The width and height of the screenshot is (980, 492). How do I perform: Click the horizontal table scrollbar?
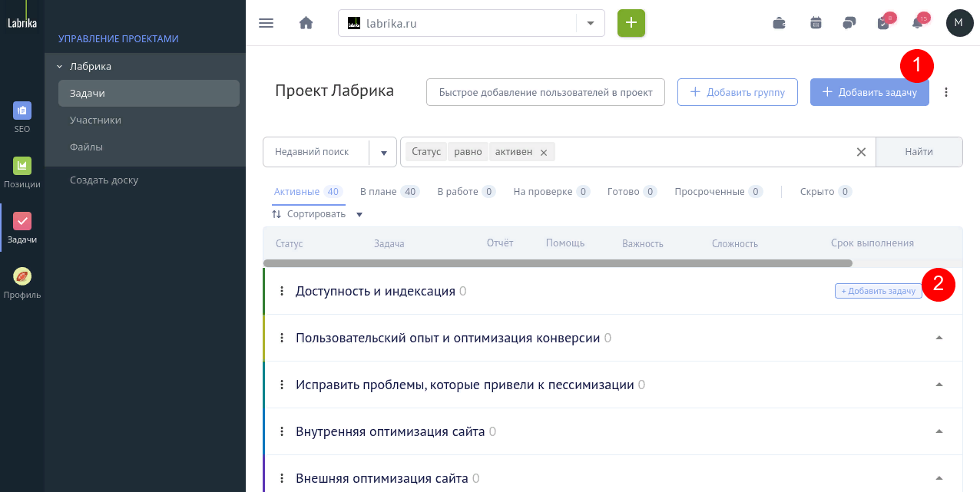click(558, 263)
